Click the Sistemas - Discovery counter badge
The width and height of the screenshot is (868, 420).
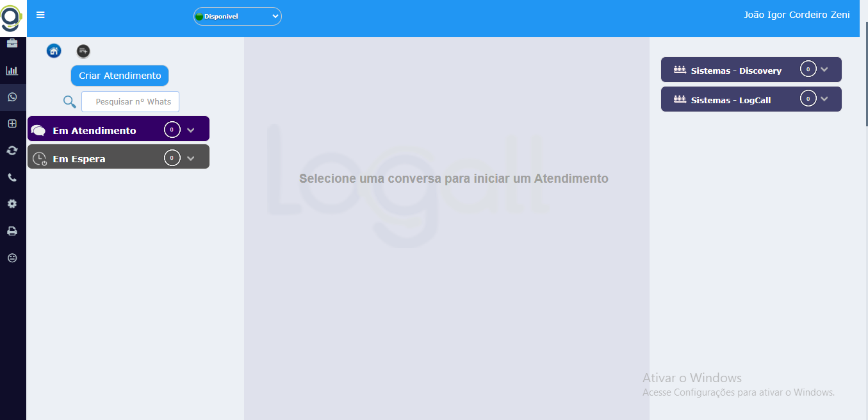(808, 69)
